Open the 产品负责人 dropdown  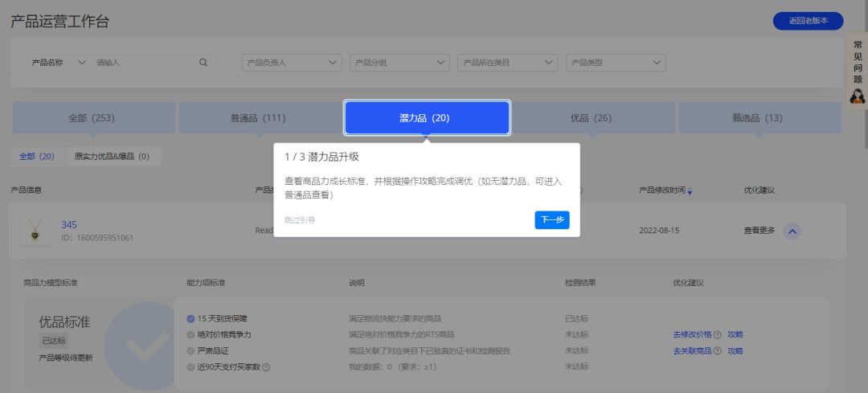[292, 63]
